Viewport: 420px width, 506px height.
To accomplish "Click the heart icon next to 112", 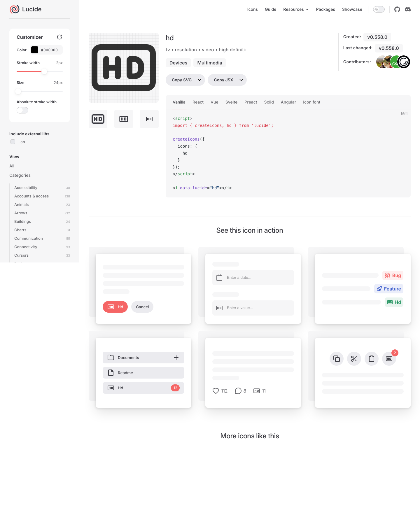I will pos(216,391).
